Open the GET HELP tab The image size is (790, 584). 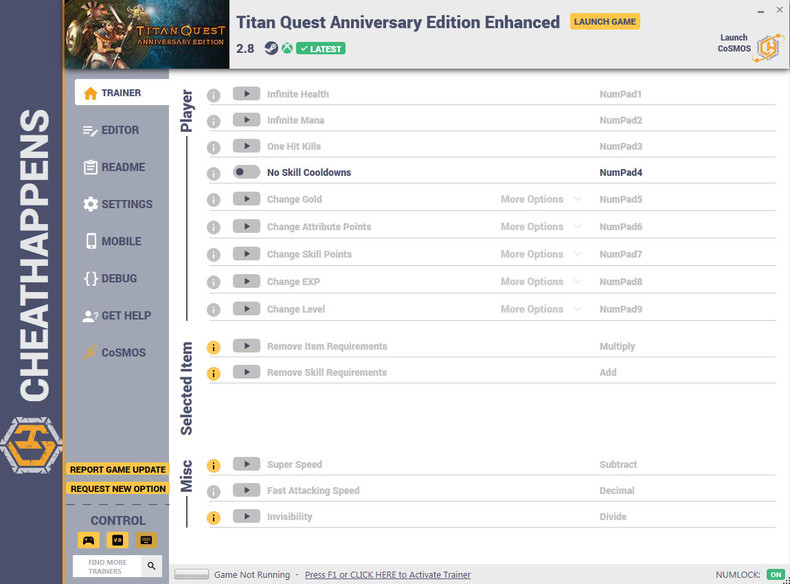[x=117, y=315]
